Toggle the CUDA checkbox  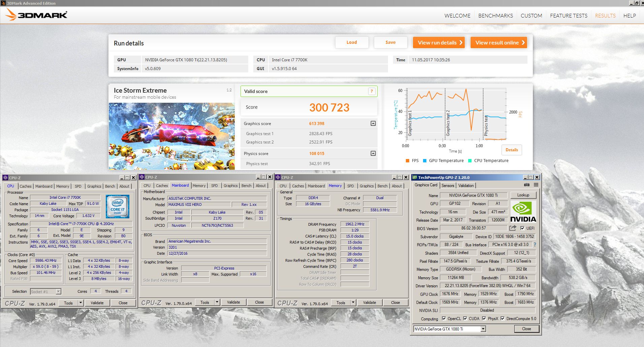[465, 318]
